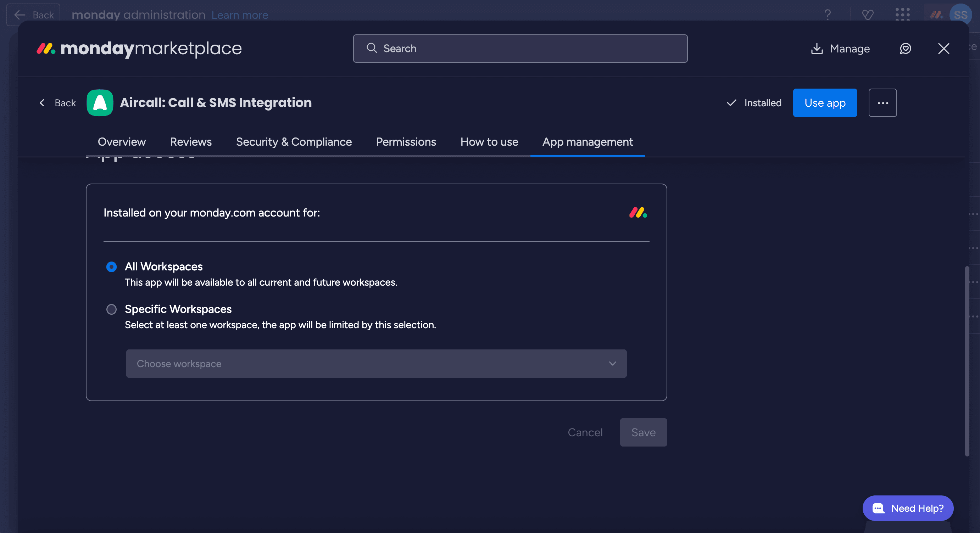Image resolution: width=980 pixels, height=533 pixels.
Task: Select the All Workspaces option
Action: (x=111, y=266)
